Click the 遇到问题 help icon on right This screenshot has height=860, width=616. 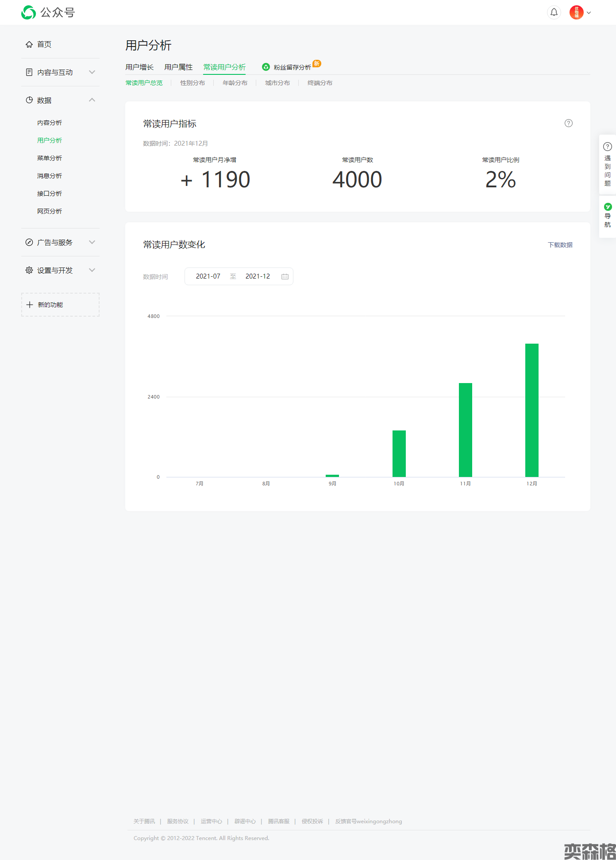[x=608, y=147]
